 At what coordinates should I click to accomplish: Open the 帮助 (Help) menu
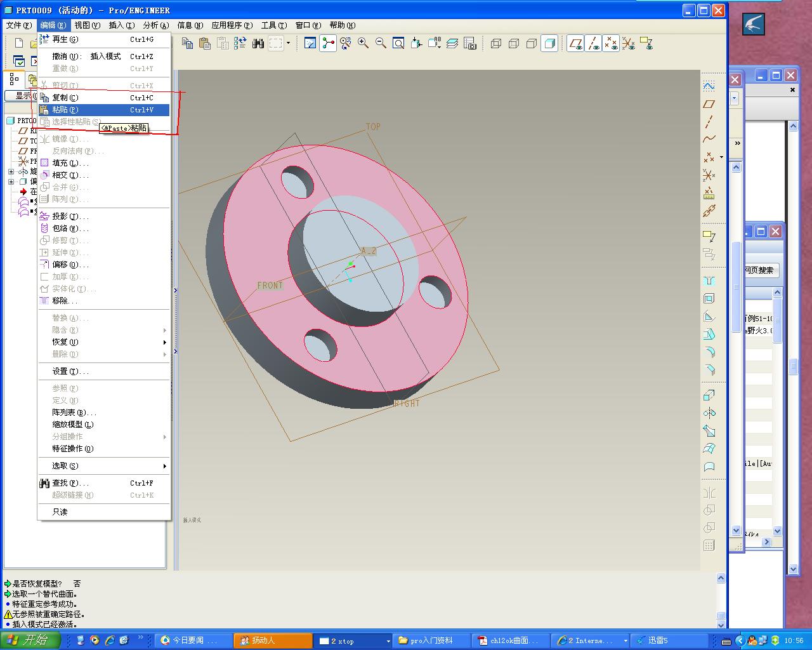(342, 25)
